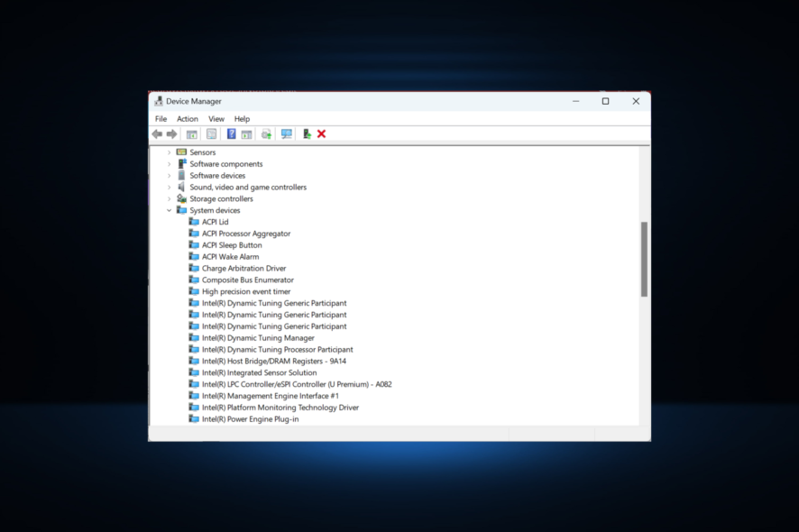Click icon beside Intel(R) Management Engine Interface #1
This screenshot has height=532, width=799.
click(x=194, y=396)
